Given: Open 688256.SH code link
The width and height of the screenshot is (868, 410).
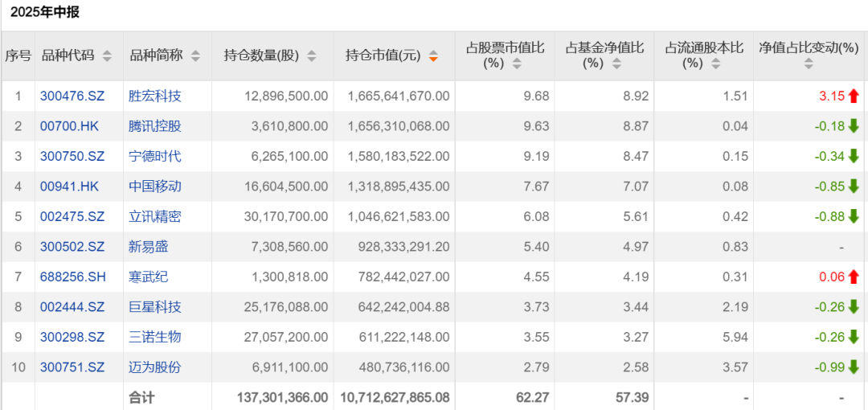Looking at the screenshot, I should point(73,277).
